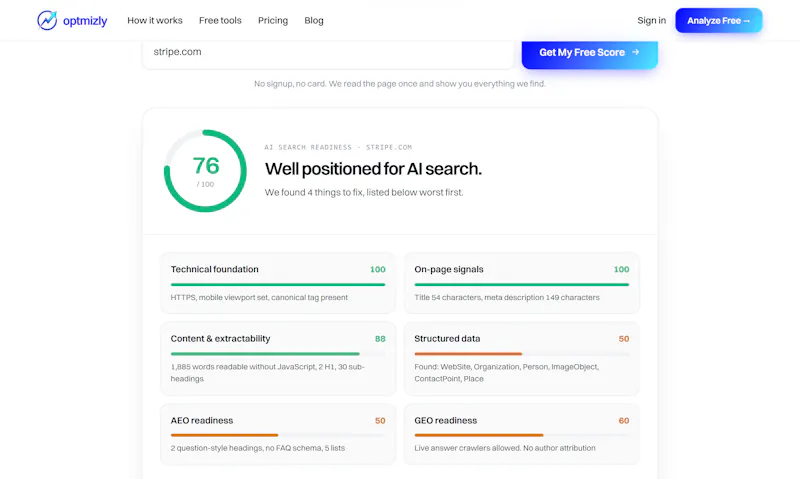
Task: Click the Content & extractability title
Action: (220, 339)
